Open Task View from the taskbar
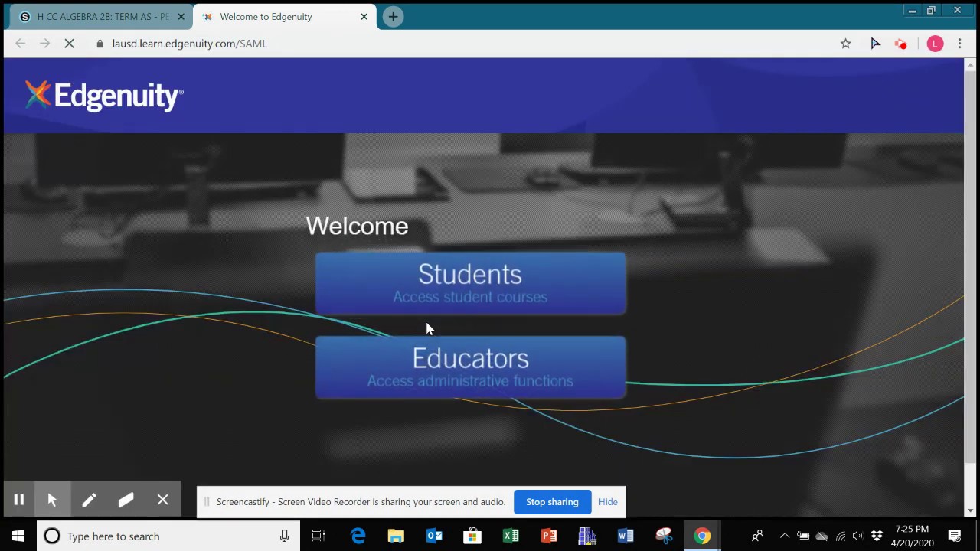 [318, 536]
